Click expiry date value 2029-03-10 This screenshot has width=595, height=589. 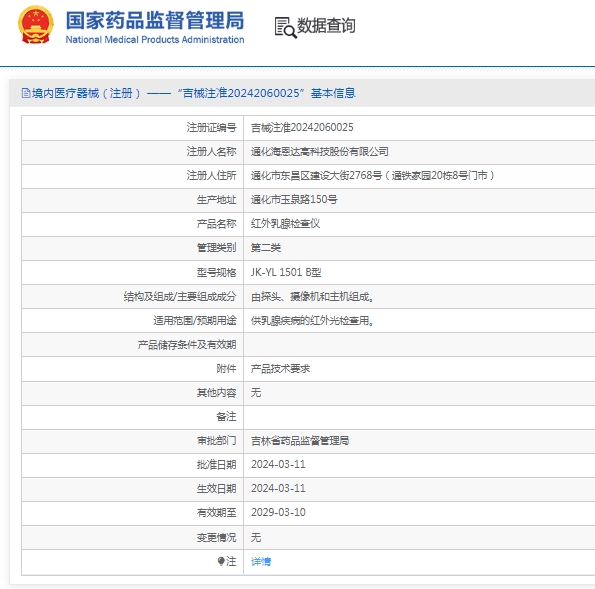tap(278, 512)
